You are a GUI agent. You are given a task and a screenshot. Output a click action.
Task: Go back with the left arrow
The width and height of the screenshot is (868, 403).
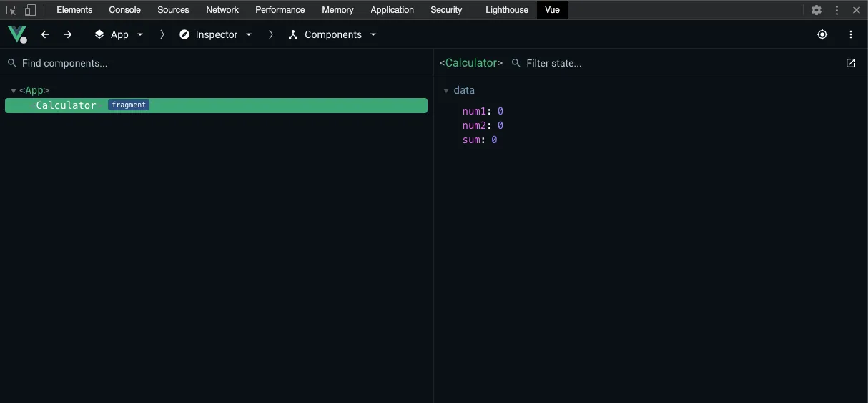click(x=45, y=34)
